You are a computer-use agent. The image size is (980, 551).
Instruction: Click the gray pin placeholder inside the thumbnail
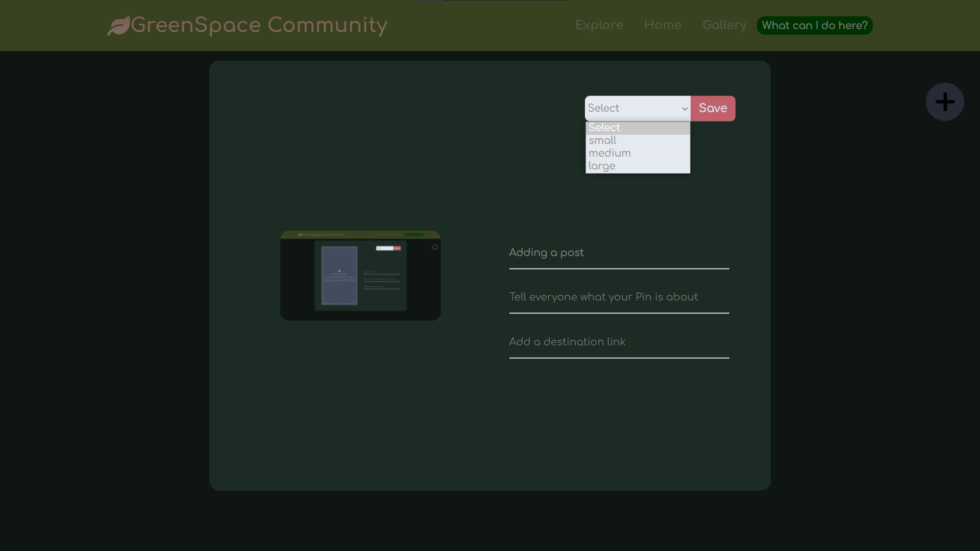pyautogui.click(x=339, y=275)
